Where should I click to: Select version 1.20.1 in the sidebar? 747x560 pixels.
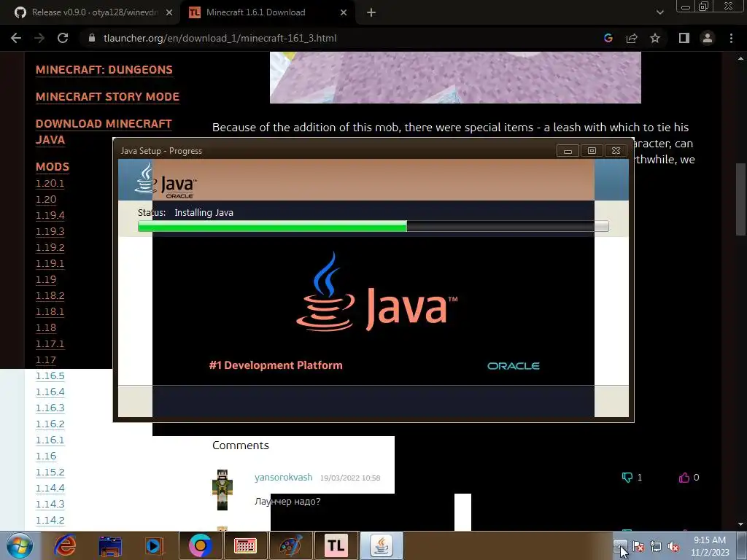(50, 183)
